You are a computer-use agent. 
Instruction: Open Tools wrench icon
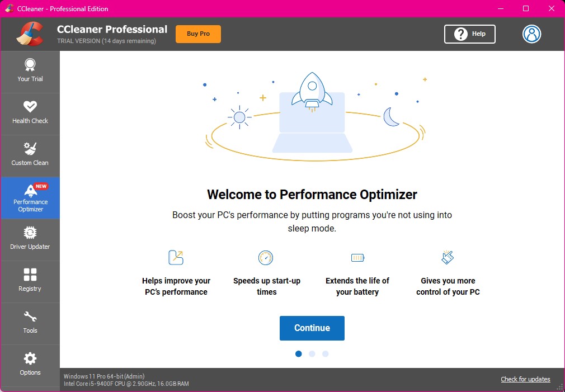30,317
